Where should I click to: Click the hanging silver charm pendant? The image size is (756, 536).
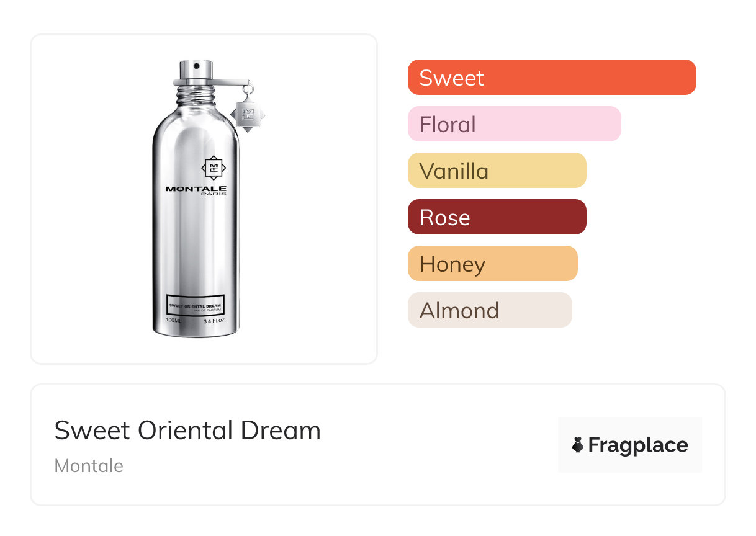coord(248,114)
